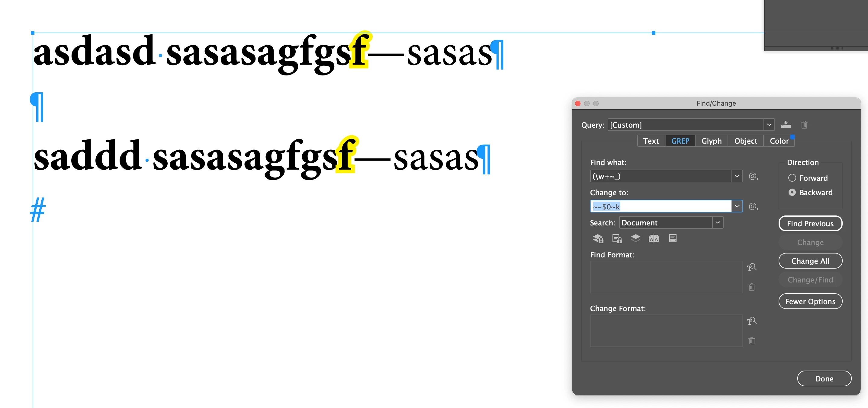This screenshot has width=868, height=408.
Task: Open Find Format specify attributes icon
Action: [x=751, y=267]
